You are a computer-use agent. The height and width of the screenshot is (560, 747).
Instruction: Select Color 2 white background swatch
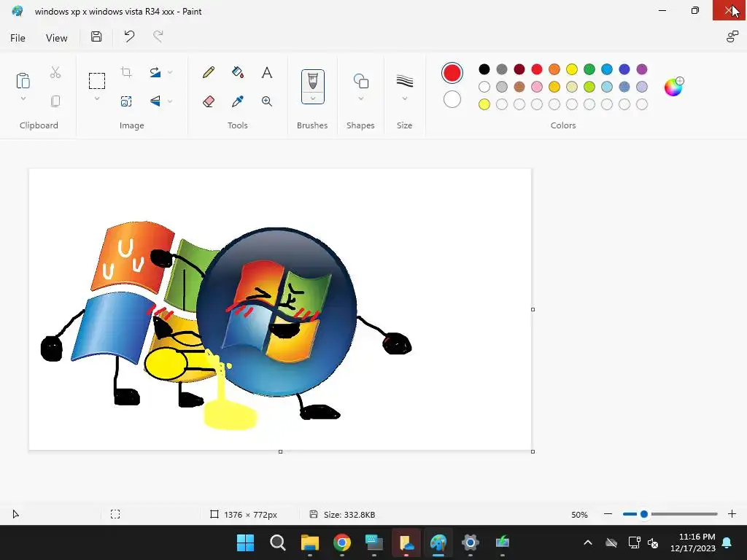[452, 99]
